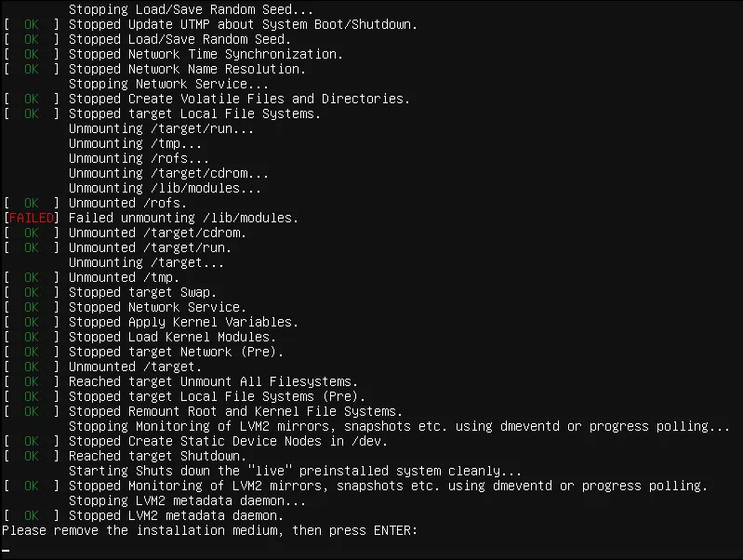
Task: Click the OK status next to "Unmounted /tmp."
Action: (31, 277)
